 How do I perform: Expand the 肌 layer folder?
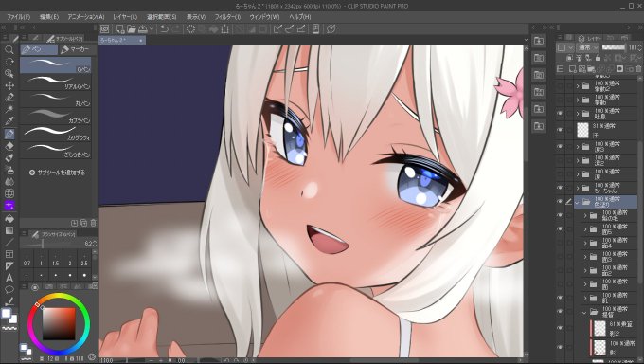[x=585, y=299]
